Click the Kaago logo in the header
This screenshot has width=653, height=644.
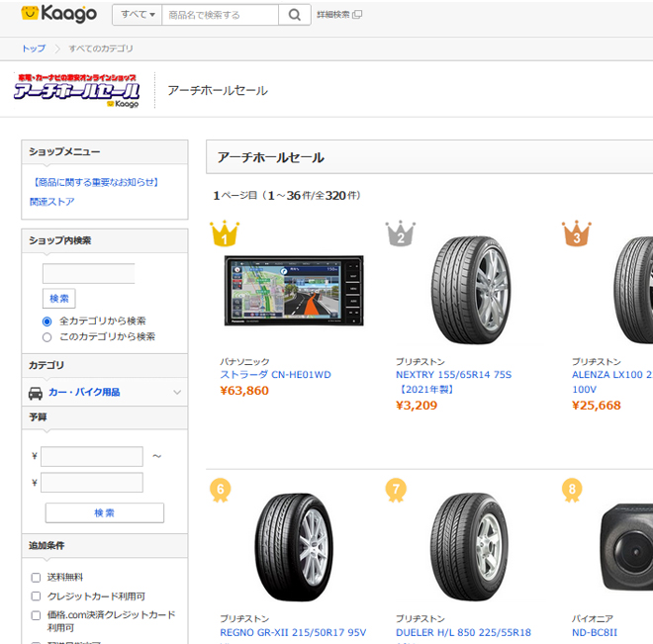[59, 14]
